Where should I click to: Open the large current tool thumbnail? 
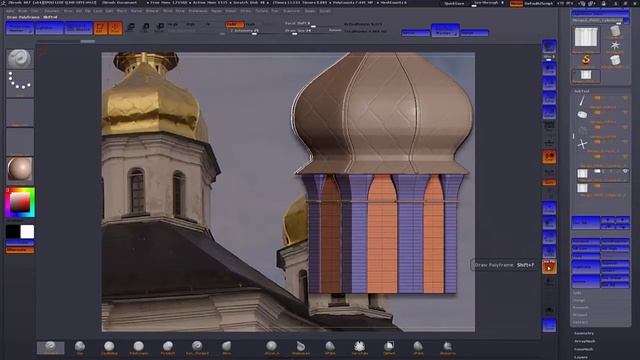[586, 39]
